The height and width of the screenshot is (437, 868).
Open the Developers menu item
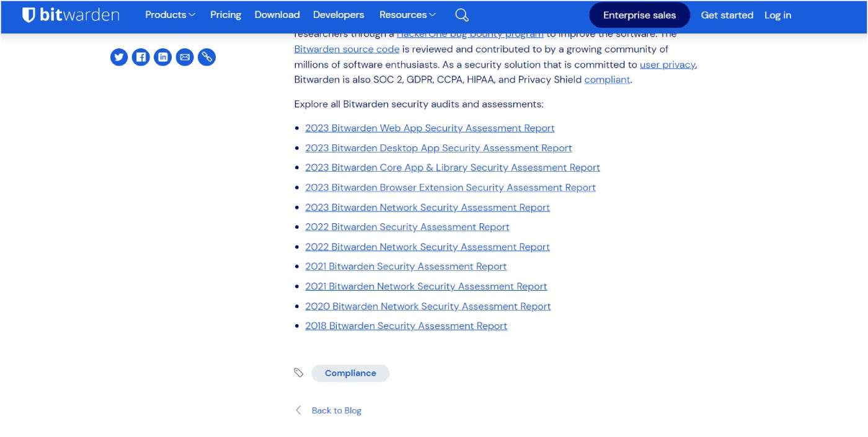coord(339,15)
